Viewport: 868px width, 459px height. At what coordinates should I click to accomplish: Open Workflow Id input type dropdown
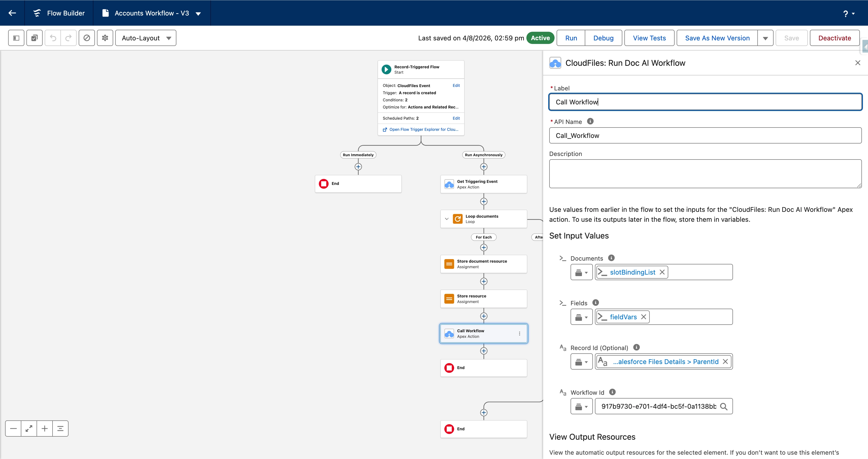(x=581, y=406)
